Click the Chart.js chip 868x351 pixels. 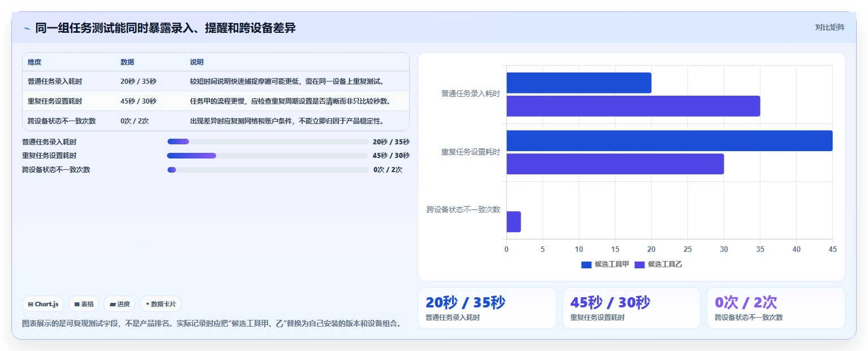pyautogui.click(x=44, y=304)
